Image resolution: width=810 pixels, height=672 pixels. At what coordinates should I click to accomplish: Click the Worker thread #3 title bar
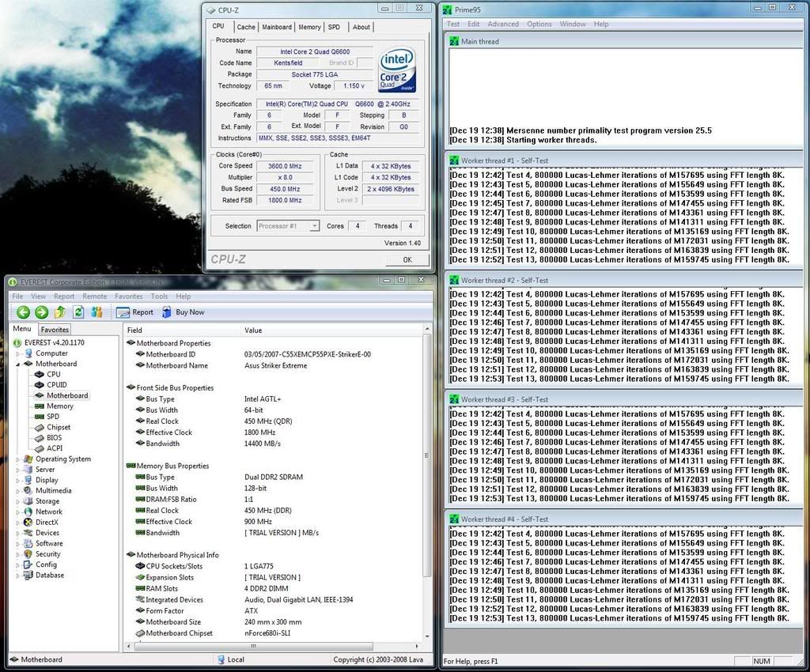[x=623, y=399]
